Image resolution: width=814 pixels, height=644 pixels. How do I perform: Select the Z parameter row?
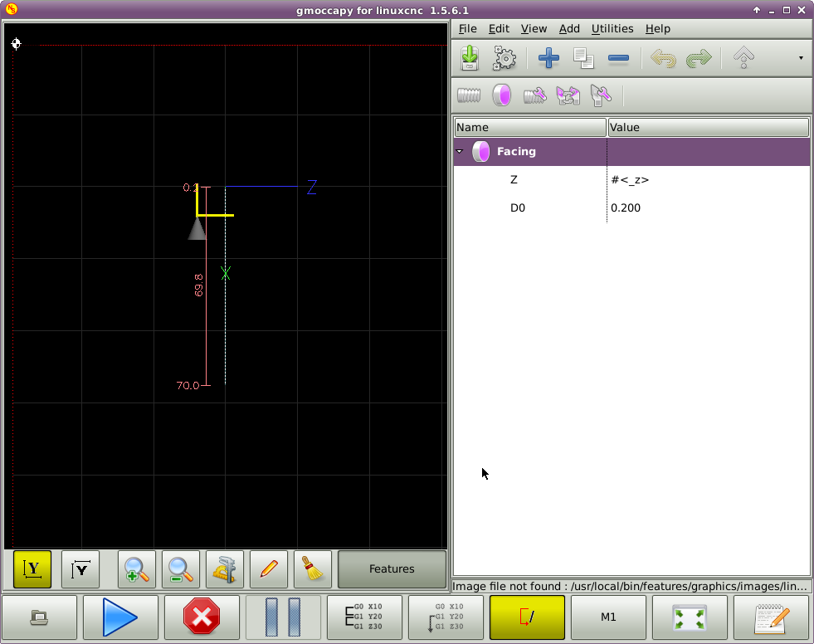[x=631, y=180]
